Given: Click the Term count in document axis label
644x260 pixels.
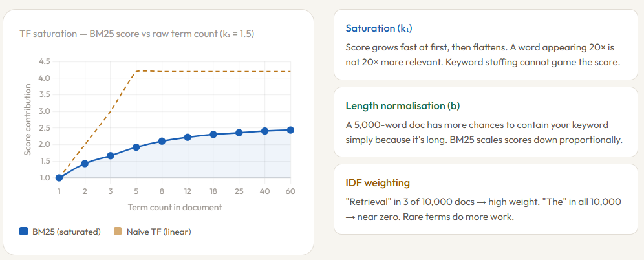Looking at the screenshot, I should [x=175, y=207].
